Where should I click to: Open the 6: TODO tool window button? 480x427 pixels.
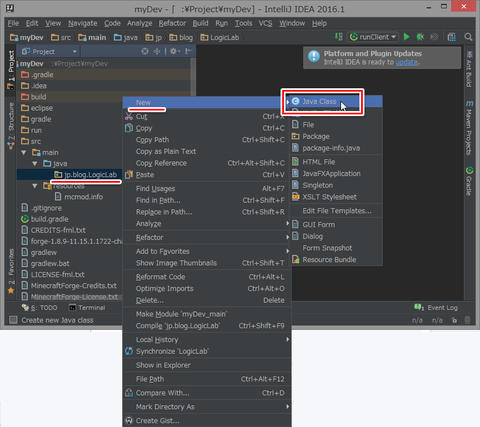[x=39, y=308]
